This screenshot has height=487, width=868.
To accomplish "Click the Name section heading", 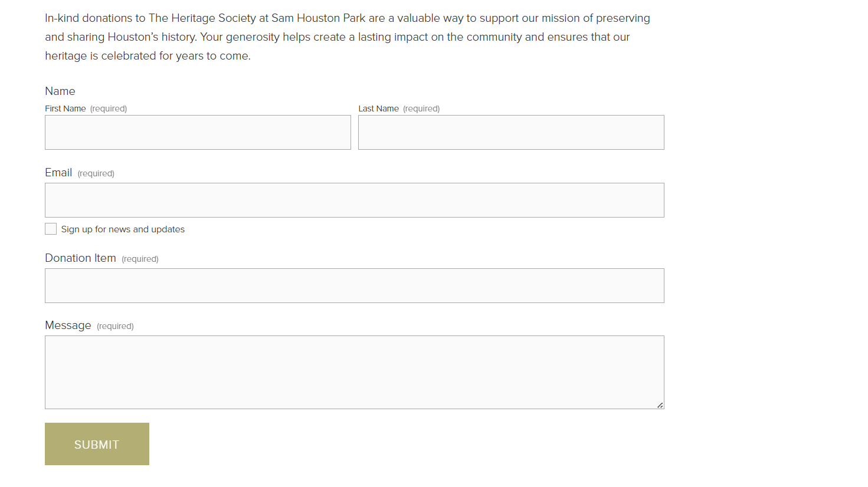I will tap(60, 91).
